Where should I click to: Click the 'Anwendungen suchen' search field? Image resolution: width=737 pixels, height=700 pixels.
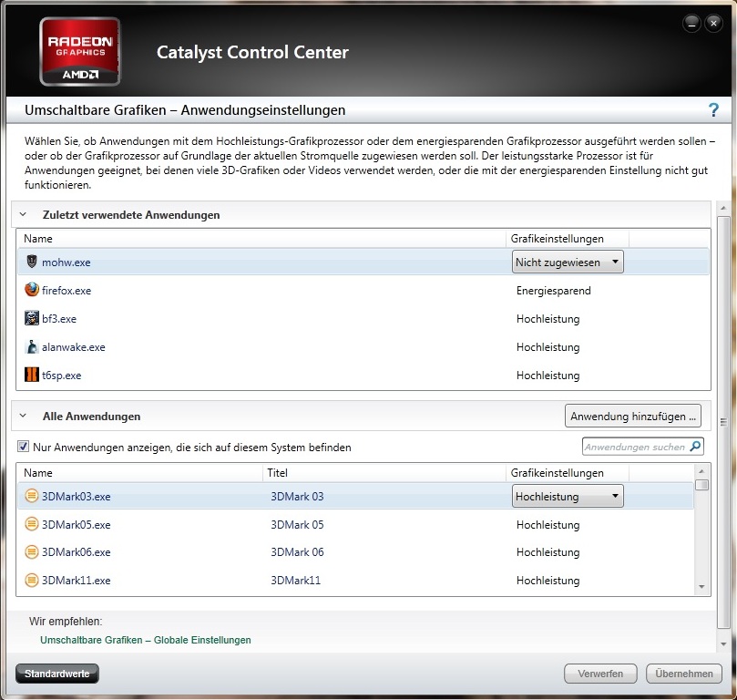(635, 447)
